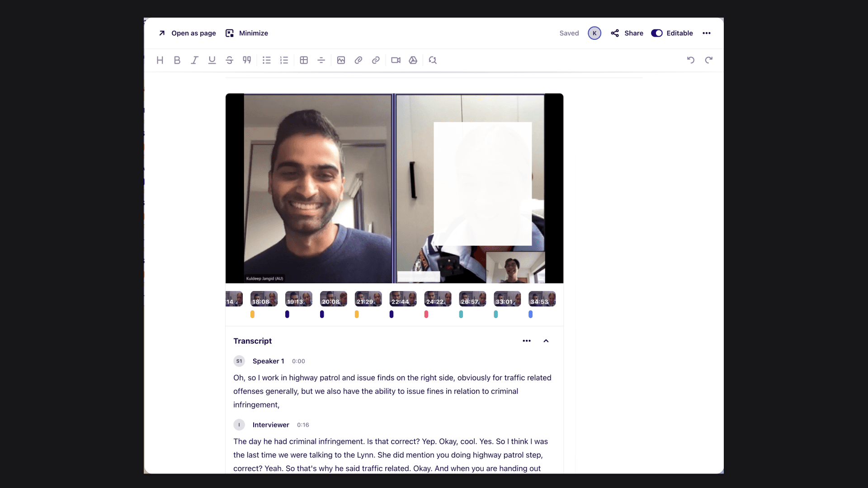Image resolution: width=868 pixels, height=488 pixels.
Task: Open the Transcript options menu
Action: pyautogui.click(x=527, y=341)
